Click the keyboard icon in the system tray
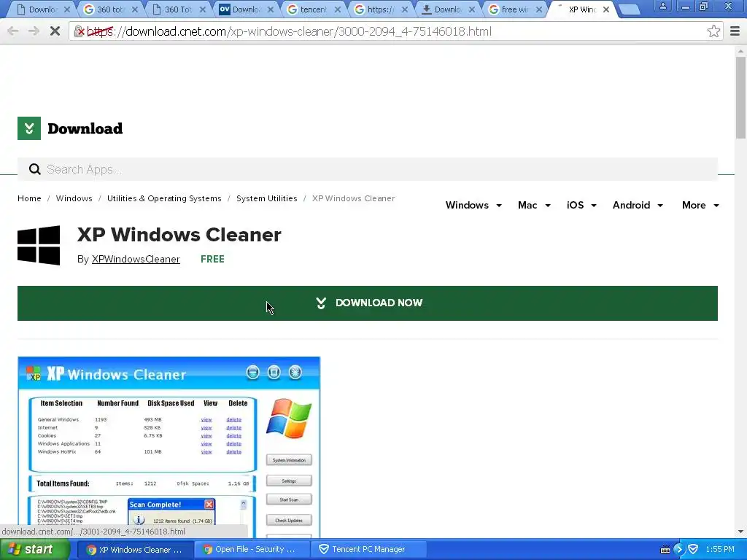 665,550
